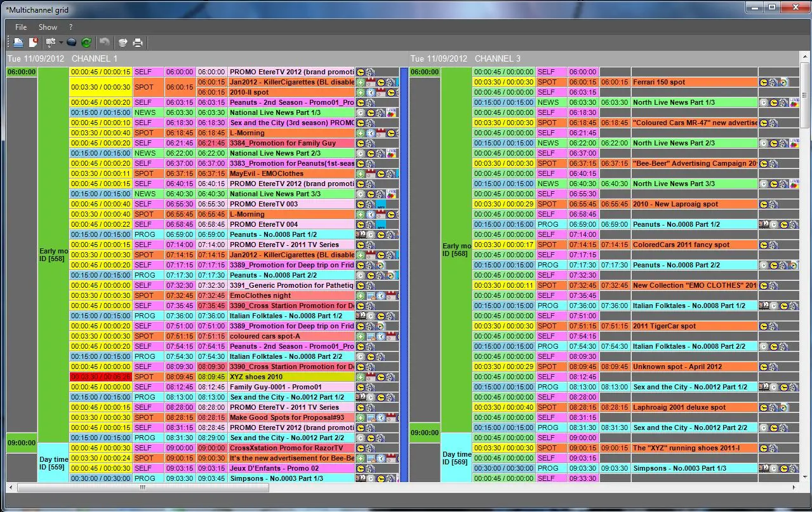Open dropdown arrow next to tools toolbar icon
The width and height of the screenshot is (812, 512).
(61, 43)
